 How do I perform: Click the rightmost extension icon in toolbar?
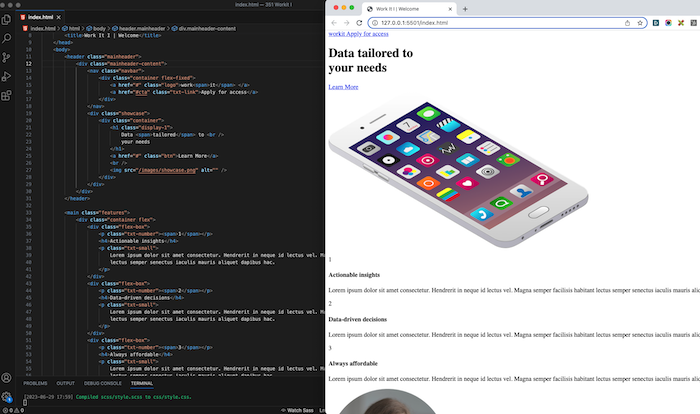[x=693, y=23]
